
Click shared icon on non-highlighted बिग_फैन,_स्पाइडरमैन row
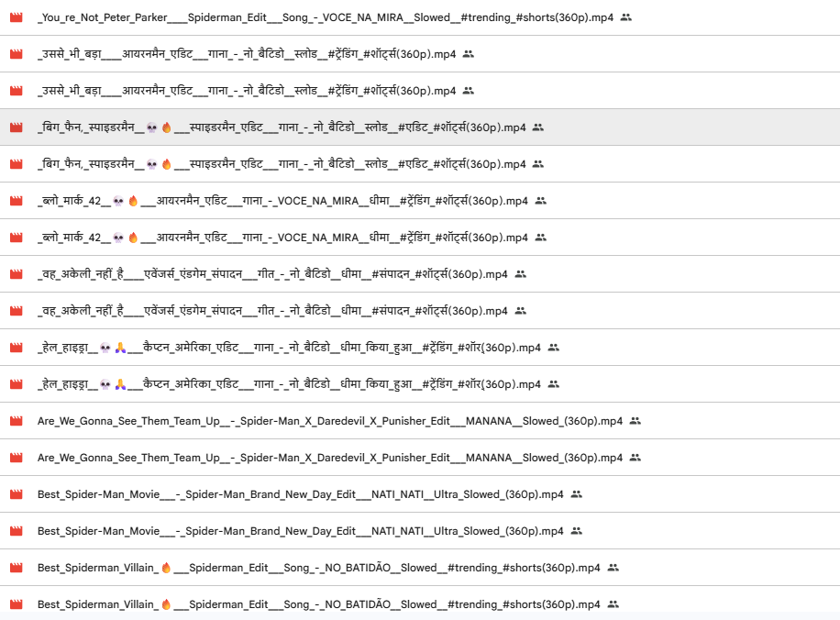pos(538,164)
